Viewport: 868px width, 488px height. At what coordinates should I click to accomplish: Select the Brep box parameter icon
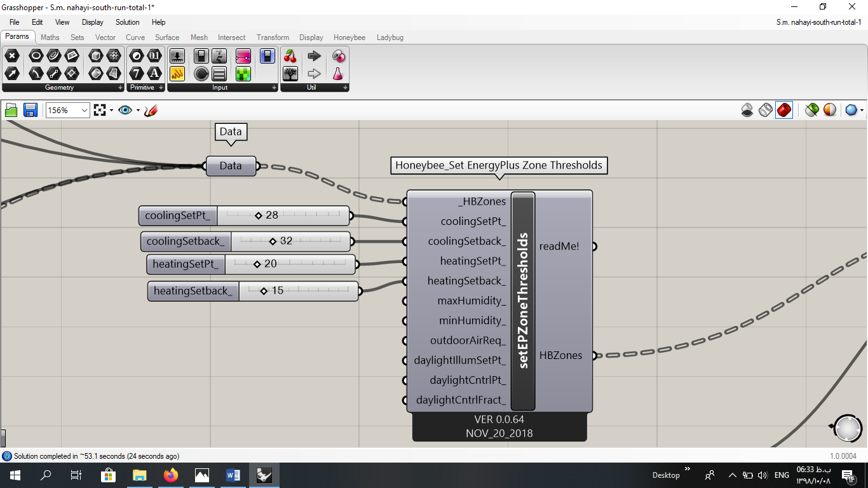[x=96, y=56]
